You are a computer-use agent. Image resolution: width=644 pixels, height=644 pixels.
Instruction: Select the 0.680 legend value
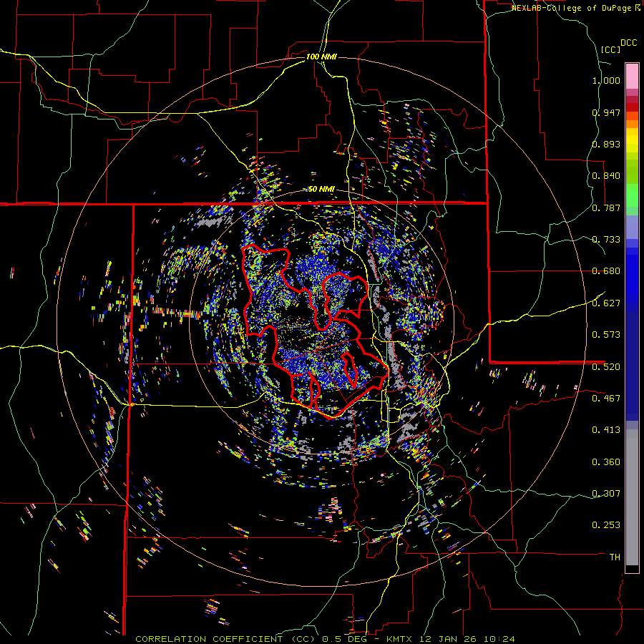[x=606, y=271]
